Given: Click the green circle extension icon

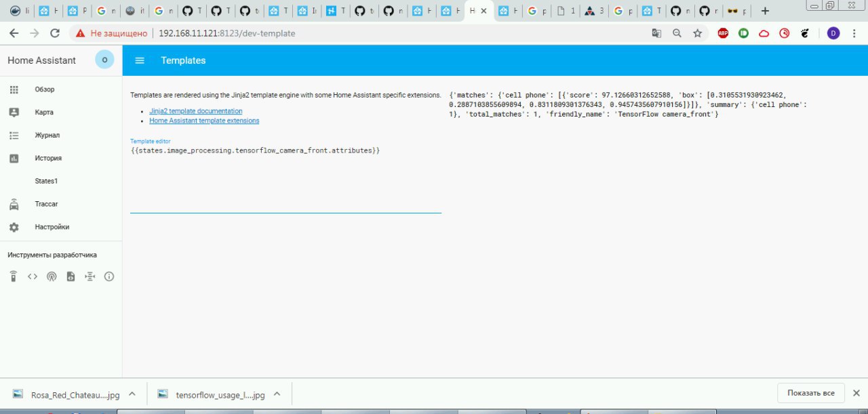Looking at the screenshot, I should [743, 33].
